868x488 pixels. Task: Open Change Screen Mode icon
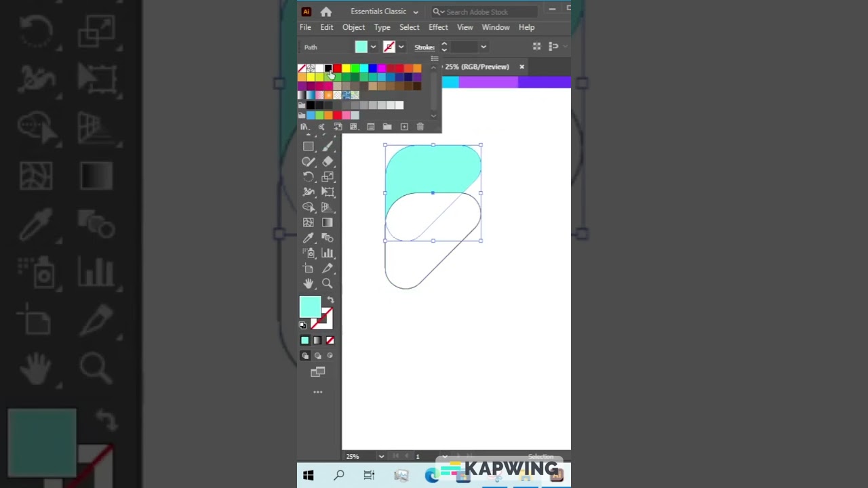[x=317, y=371]
